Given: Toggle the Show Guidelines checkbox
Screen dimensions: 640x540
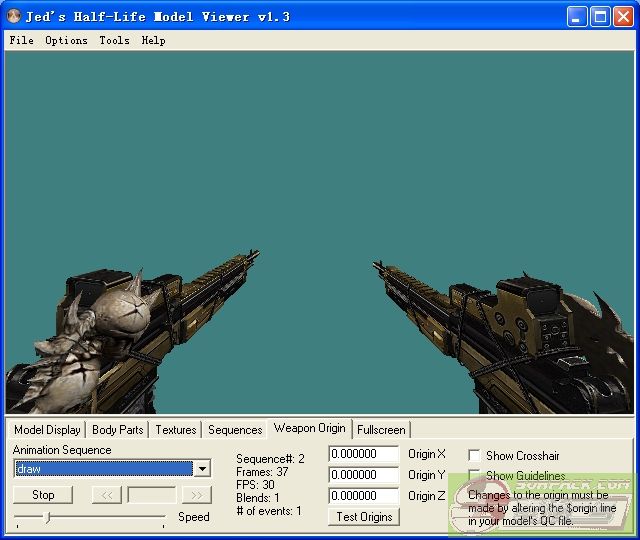Looking at the screenshot, I should click(x=474, y=476).
